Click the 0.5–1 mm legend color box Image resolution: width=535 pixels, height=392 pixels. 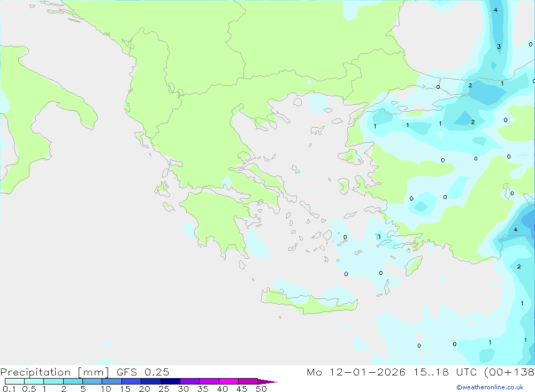(x=34, y=381)
